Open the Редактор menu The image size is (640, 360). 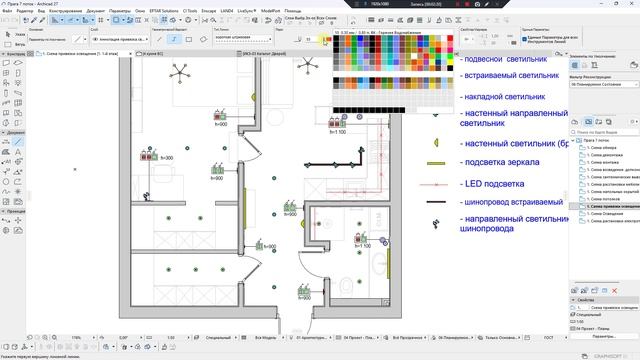[x=25, y=11]
